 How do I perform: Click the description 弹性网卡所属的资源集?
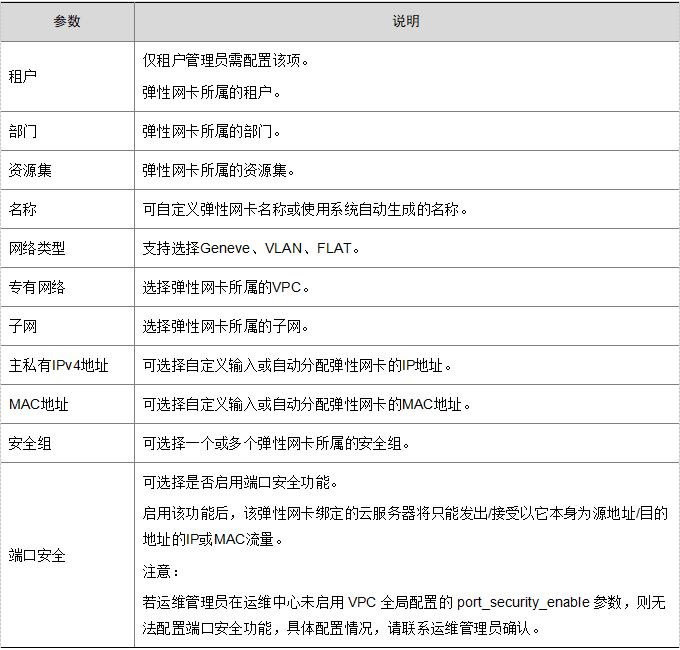(x=219, y=170)
